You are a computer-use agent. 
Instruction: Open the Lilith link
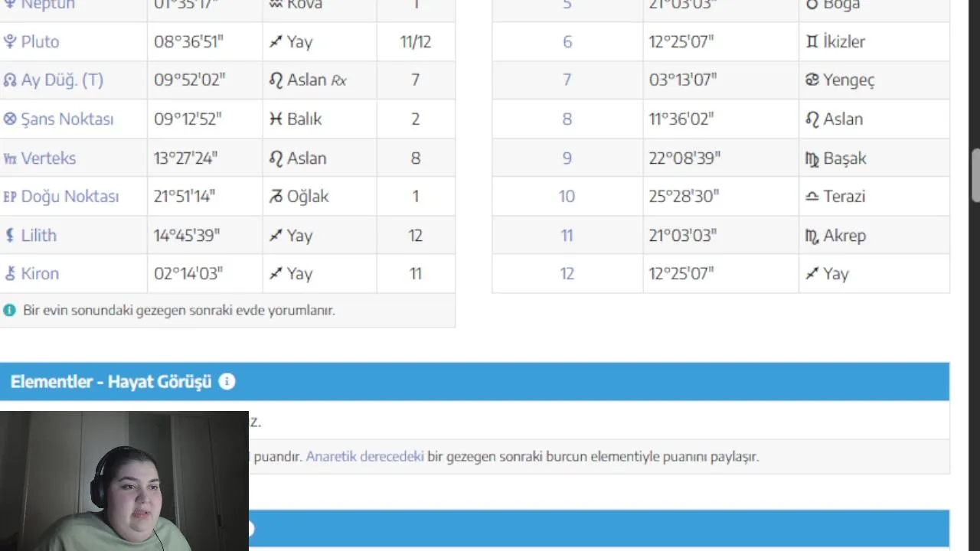39,235
